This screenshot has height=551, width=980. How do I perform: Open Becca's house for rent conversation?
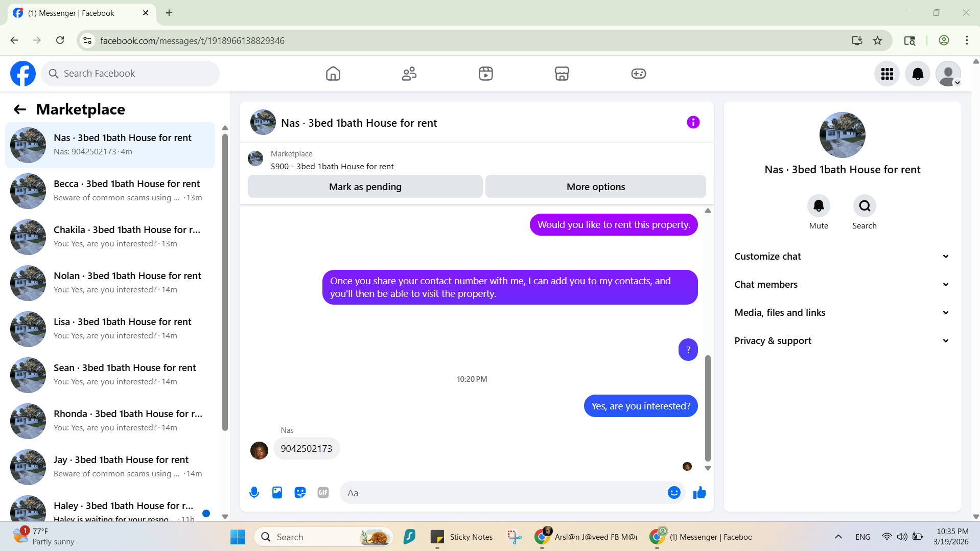coord(110,191)
